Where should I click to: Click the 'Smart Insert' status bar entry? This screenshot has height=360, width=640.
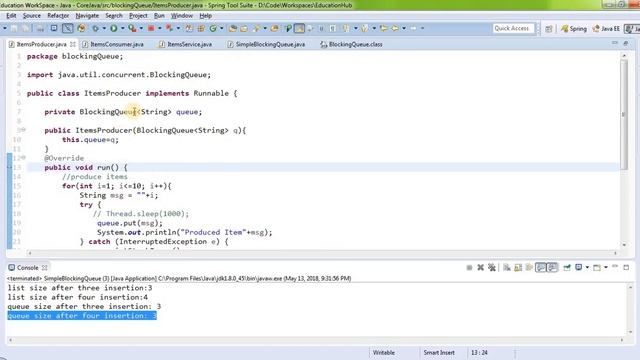[x=439, y=352]
